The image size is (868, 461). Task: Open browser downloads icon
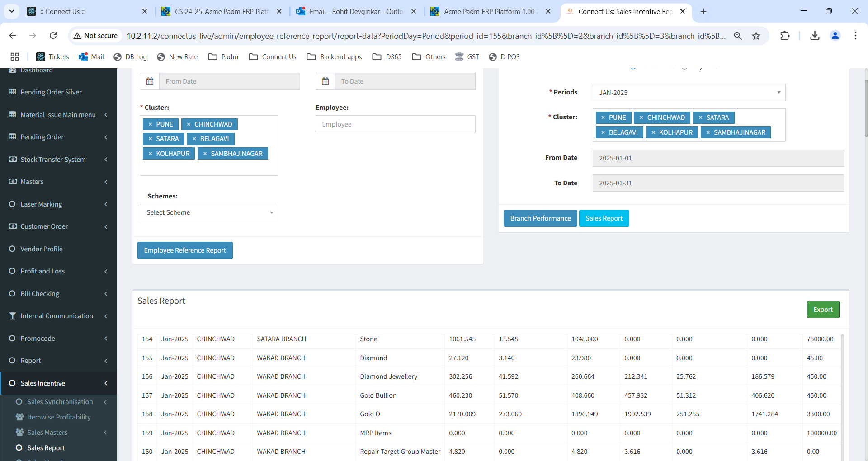[815, 36]
